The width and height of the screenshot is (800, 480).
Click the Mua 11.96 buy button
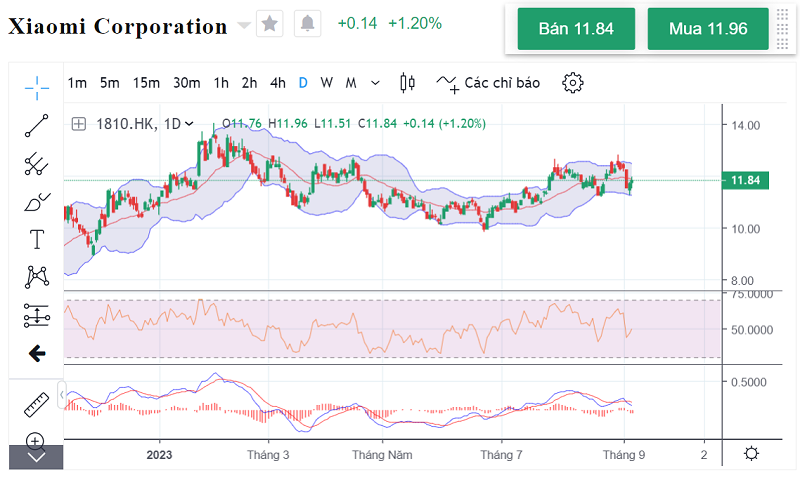click(x=707, y=28)
